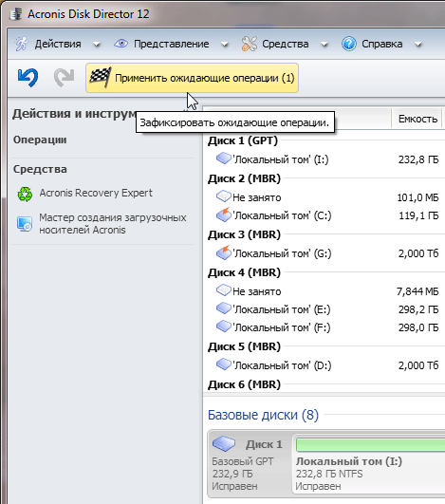Click the Емкость column header
445x504 pixels.
pyautogui.click(x=417, y=119)
